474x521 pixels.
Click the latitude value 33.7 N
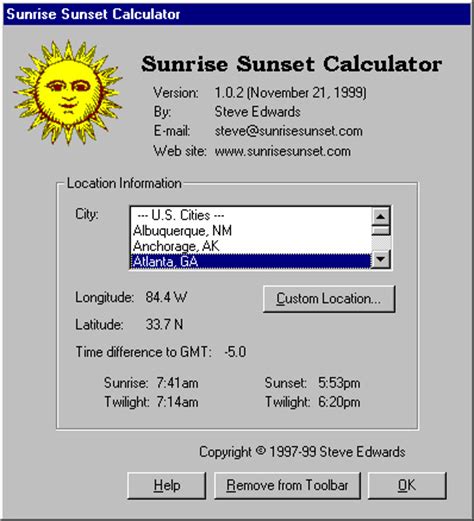coord(164,324)
